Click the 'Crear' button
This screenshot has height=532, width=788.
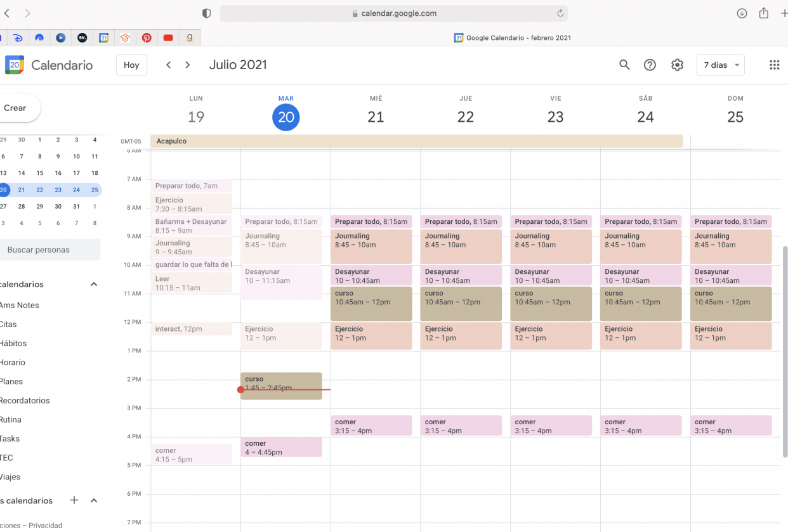pos(16,108)
